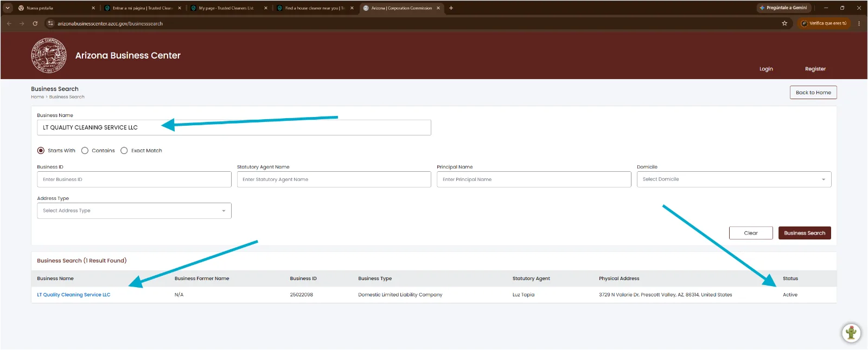
Task: Close the Entrar a mi página tab
Action: pyautogui.click(x=180, y=8)
